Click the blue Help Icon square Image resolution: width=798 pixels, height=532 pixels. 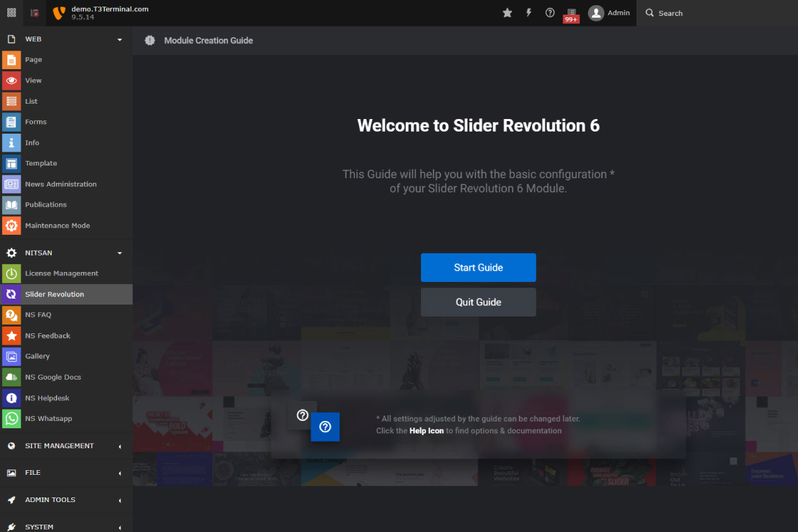click(325, 427)
